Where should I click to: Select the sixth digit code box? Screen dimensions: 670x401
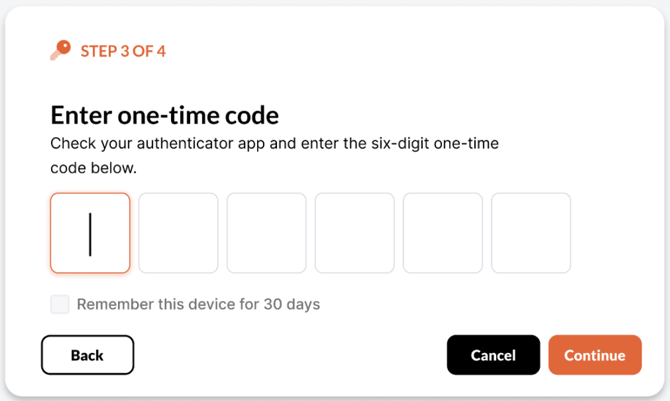(x=530, y=233)
